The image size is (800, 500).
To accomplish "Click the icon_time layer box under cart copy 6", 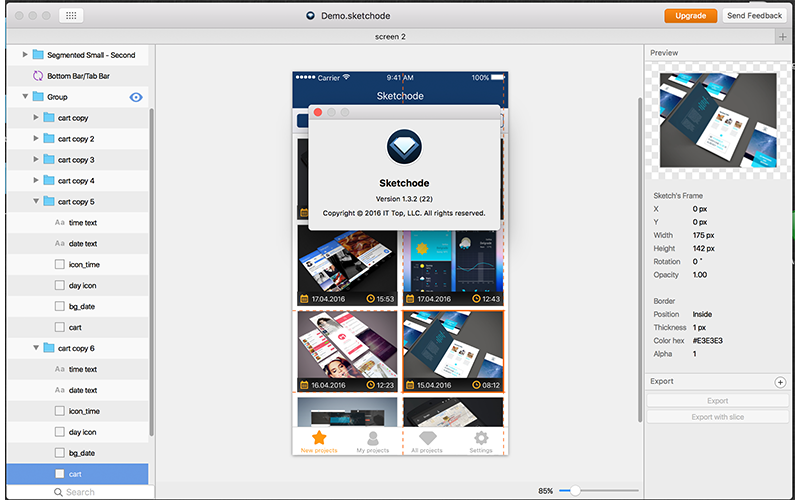I will click(x=60, y=411).
